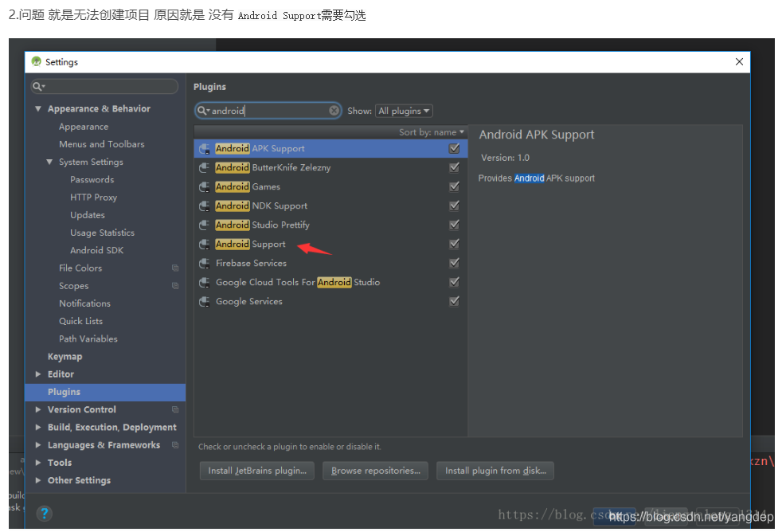
Task: Click the Android Studio logo in the Settings title bar
Action: [x=37, y=61]
